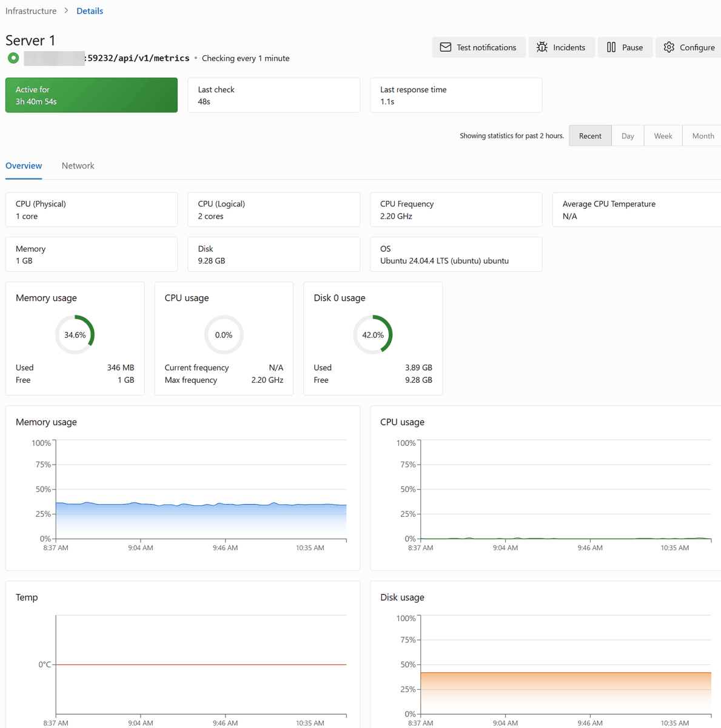Show statistics for the past Month

coord(703,136)
